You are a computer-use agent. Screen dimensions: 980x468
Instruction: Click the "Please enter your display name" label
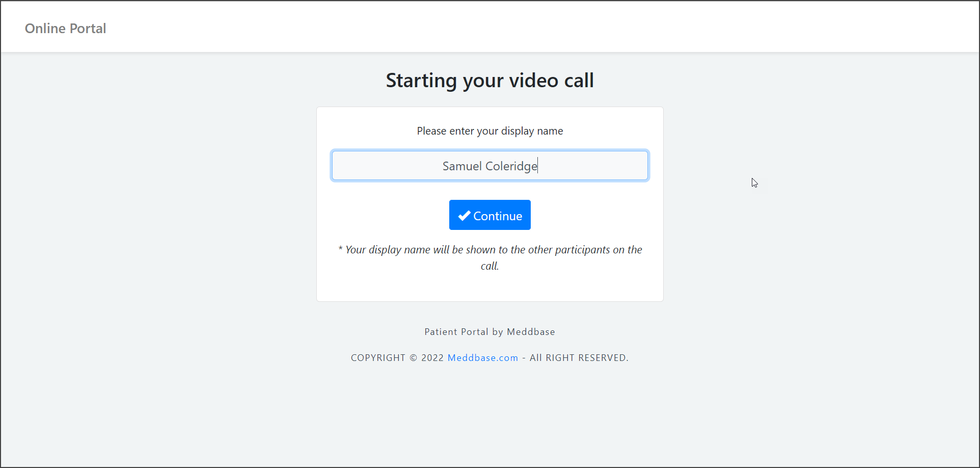coord(489,131)
